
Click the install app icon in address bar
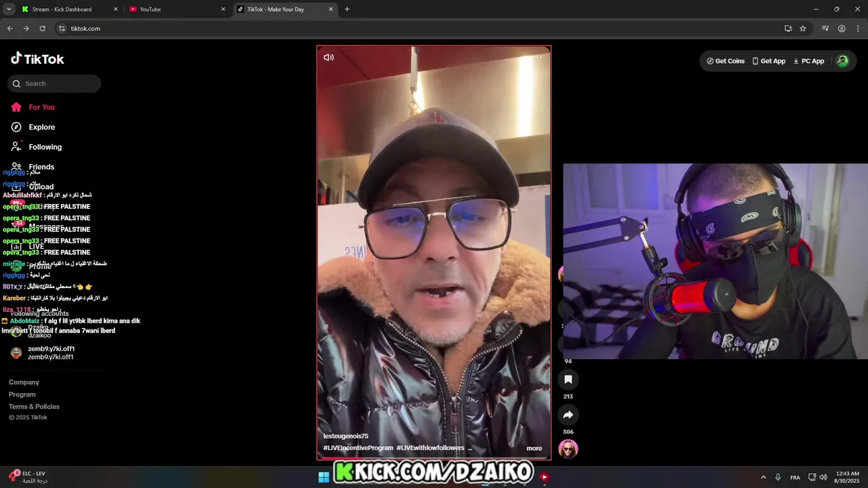788,28
